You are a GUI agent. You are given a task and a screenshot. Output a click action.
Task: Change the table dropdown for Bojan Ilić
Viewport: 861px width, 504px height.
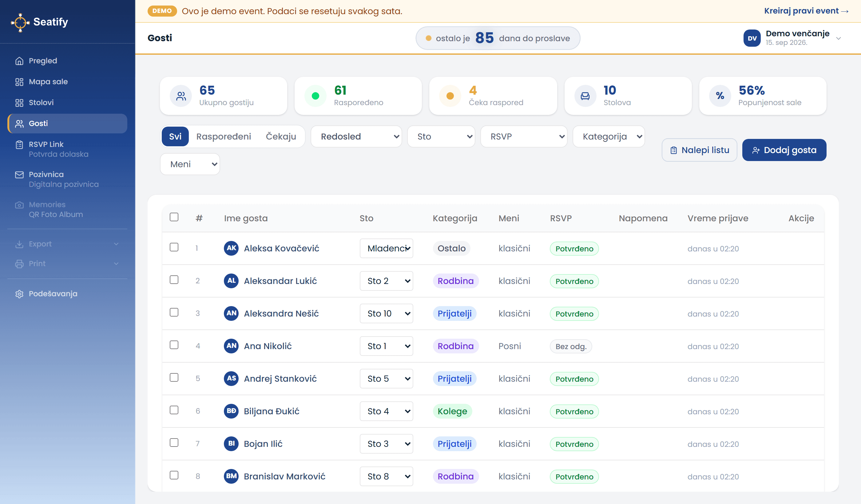coord(387,443)
